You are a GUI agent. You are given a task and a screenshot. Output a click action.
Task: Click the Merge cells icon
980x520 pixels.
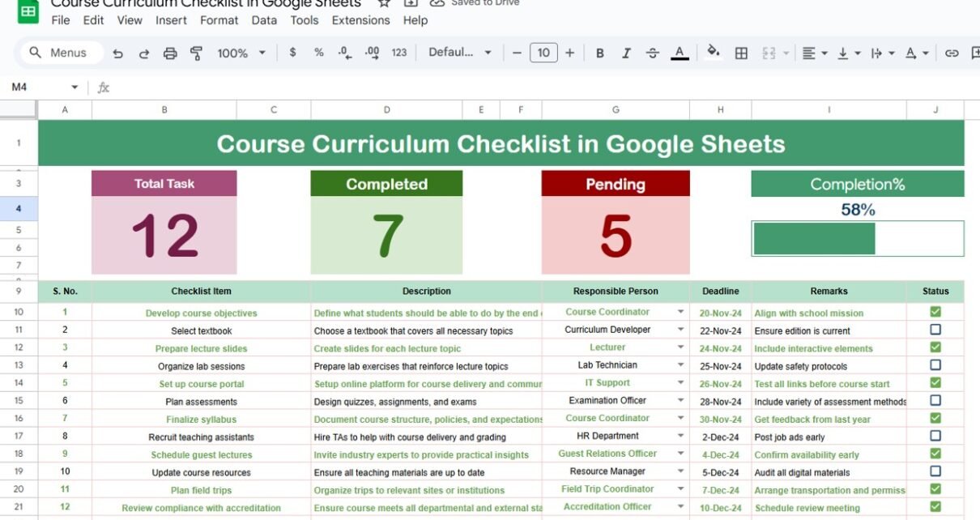[769, 53]
